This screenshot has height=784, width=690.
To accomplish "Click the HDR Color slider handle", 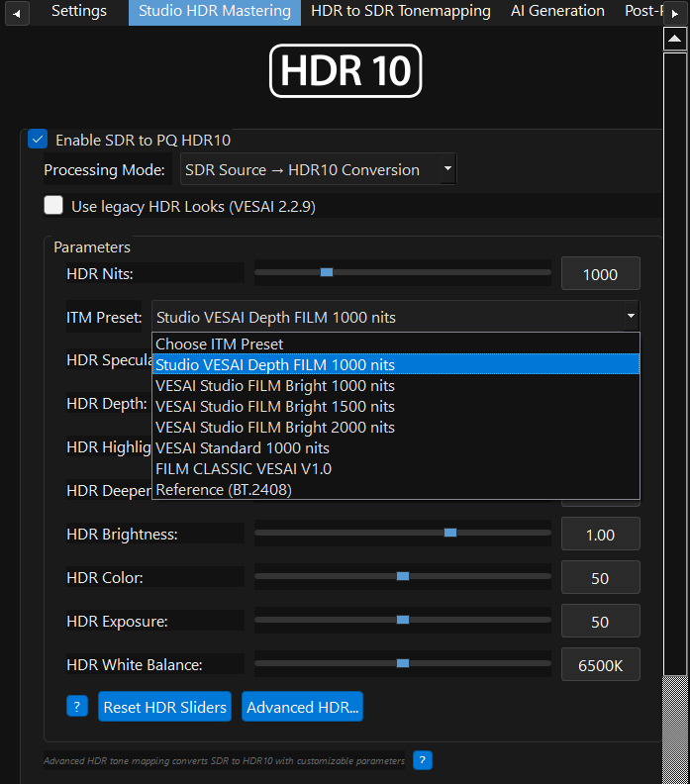I will (403, 576).
